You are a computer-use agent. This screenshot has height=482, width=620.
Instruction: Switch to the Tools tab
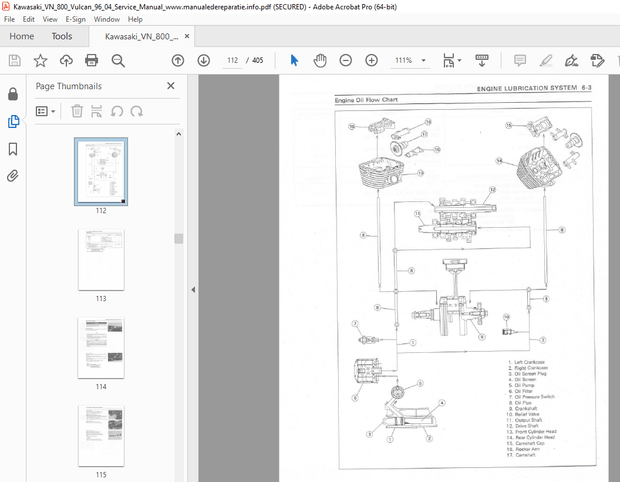click(x=62, y=36)
